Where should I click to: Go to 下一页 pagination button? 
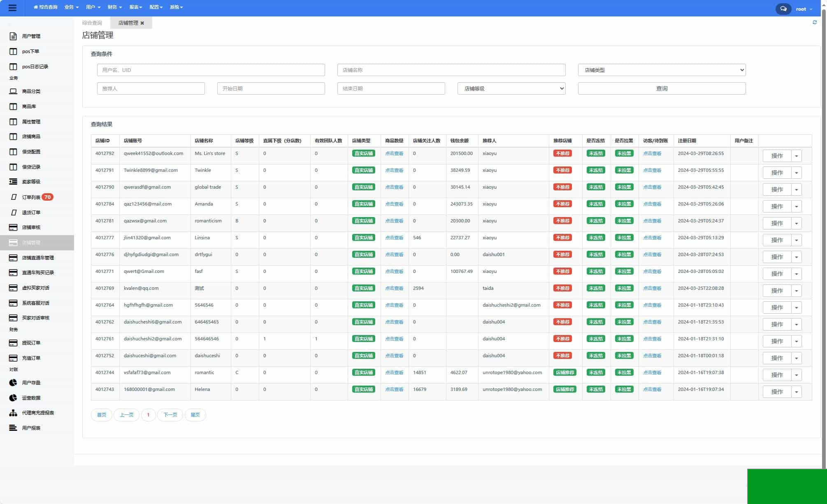tap(170, 415)
